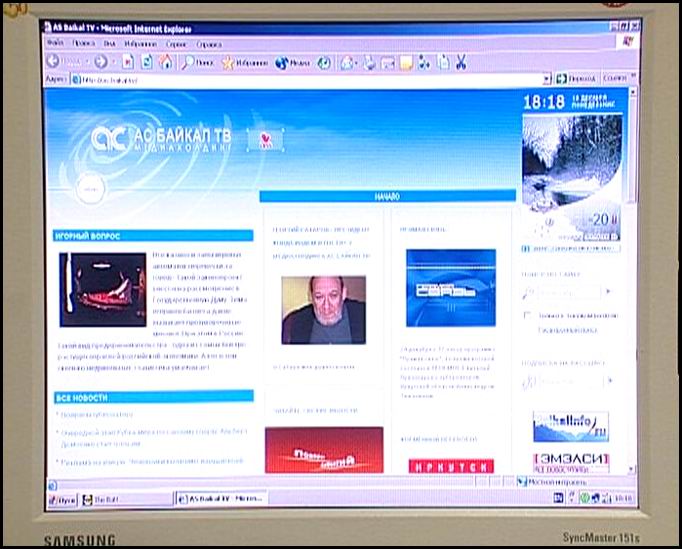The height and width of the screenshot is (549, 682).
Task: Click the scrollbar up arrow
Action: (633, 93)
